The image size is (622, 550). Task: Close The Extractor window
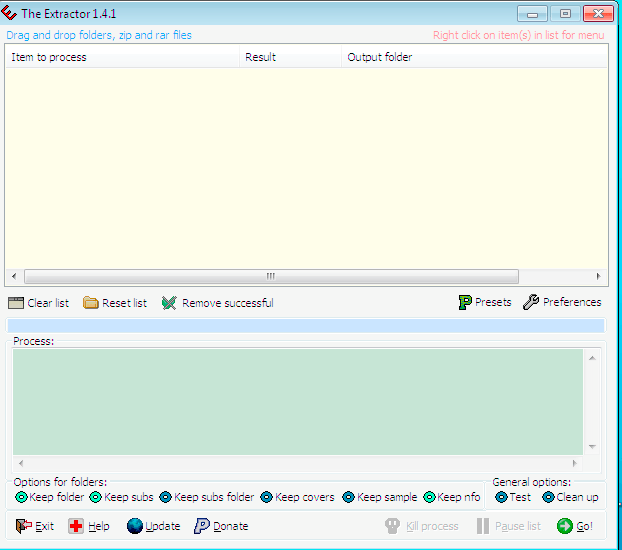click(599, 14)
